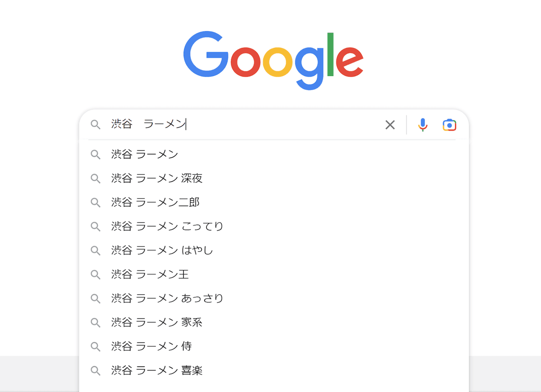Click the search icon beside 渋谷 ラーメン suggestion

96,155
